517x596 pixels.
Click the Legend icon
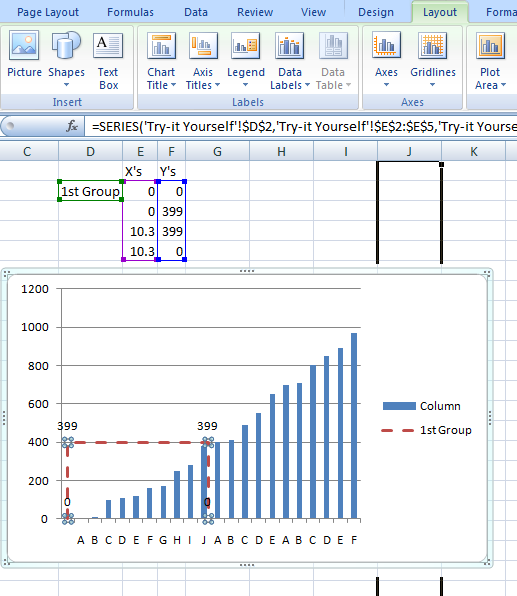(245, 46)
